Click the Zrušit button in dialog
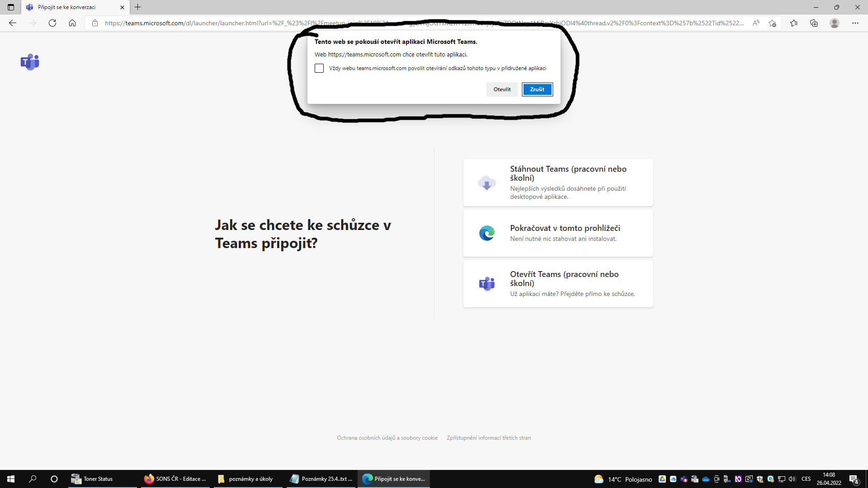The height and width of the screenshot is (488, 868). tap(537, 89)
